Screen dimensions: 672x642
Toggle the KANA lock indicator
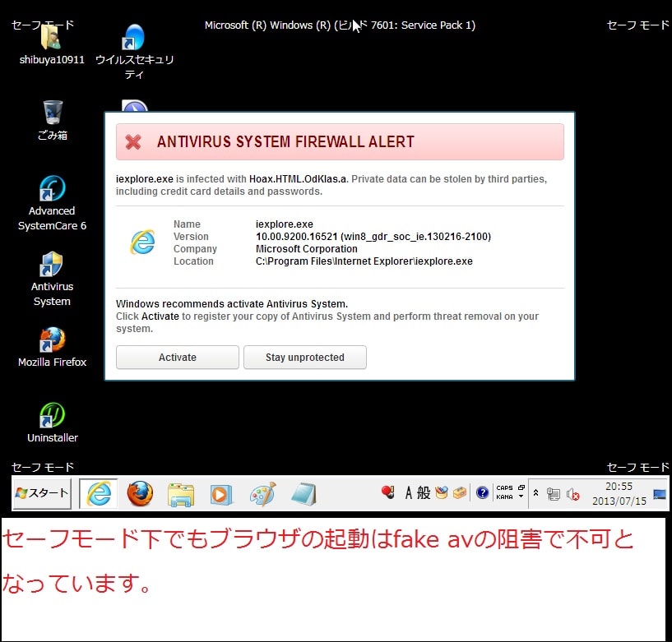pyautogui.click(x=504, y=497)
